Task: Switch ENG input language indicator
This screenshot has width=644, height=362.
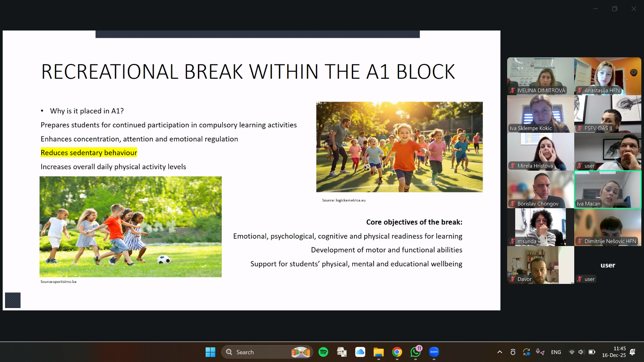Action: (x=556, y=352)
